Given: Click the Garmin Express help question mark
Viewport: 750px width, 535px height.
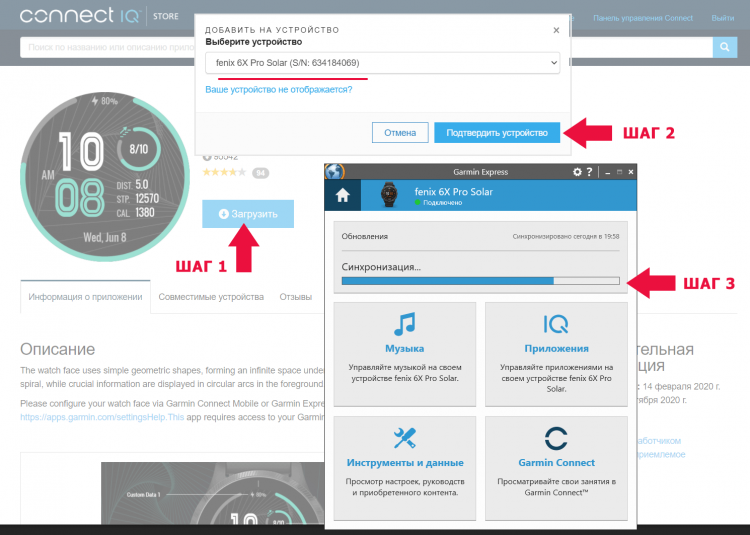Looking at the screenshot, I should click(589, 172).
